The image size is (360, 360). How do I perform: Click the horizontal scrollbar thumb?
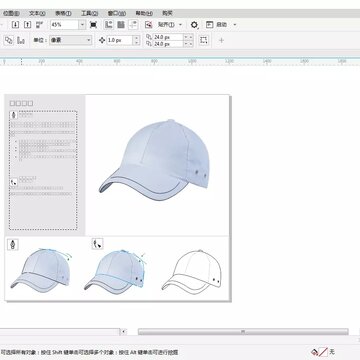[x=243, y=332]
